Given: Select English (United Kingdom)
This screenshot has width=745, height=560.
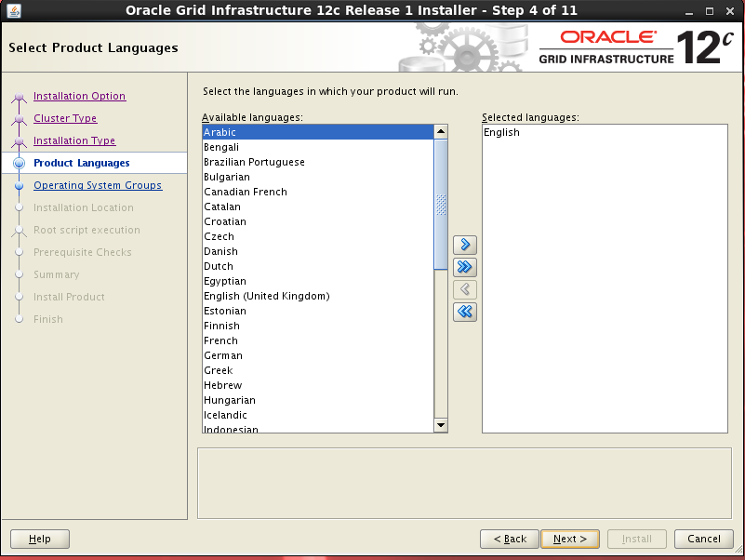Looking at the screenshot, I should click(x=318, y=296).
